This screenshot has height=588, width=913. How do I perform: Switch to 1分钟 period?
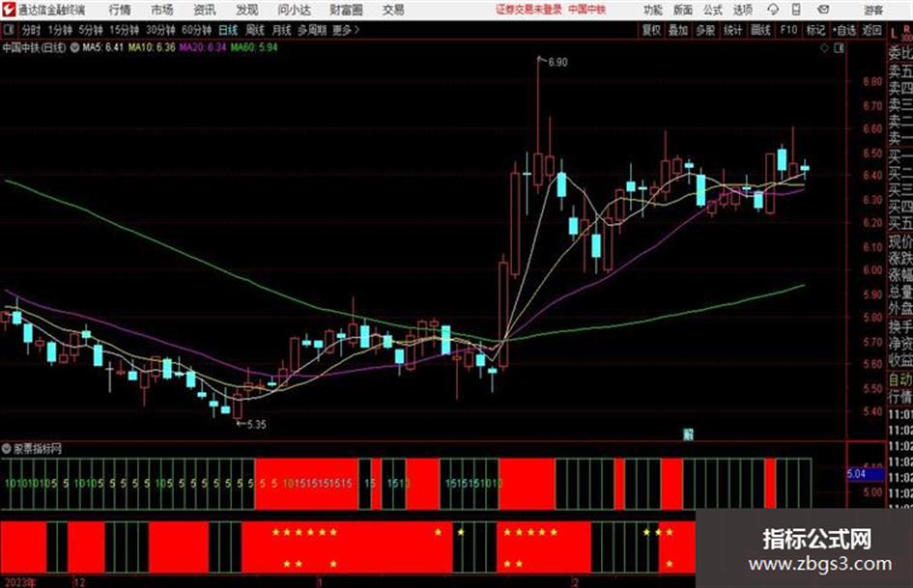coord(59,30)
